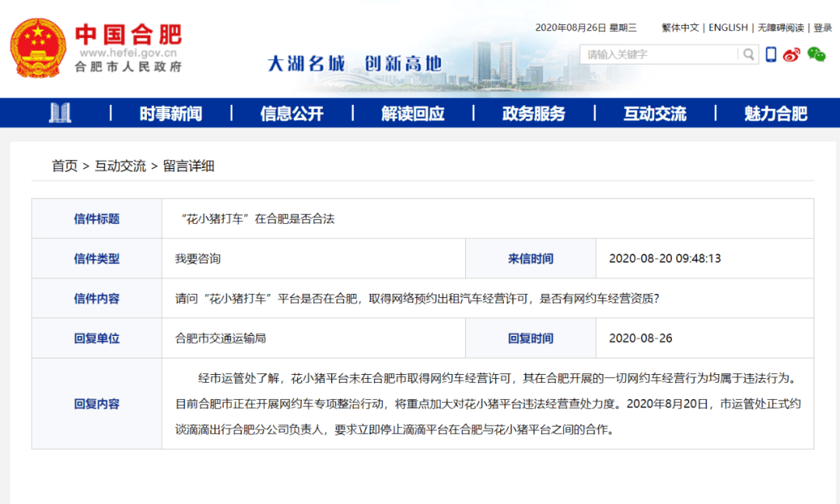Click the www.hefei.gov.cn URL text
Screen dimensions: 840x504
click(x=128, y=53)
